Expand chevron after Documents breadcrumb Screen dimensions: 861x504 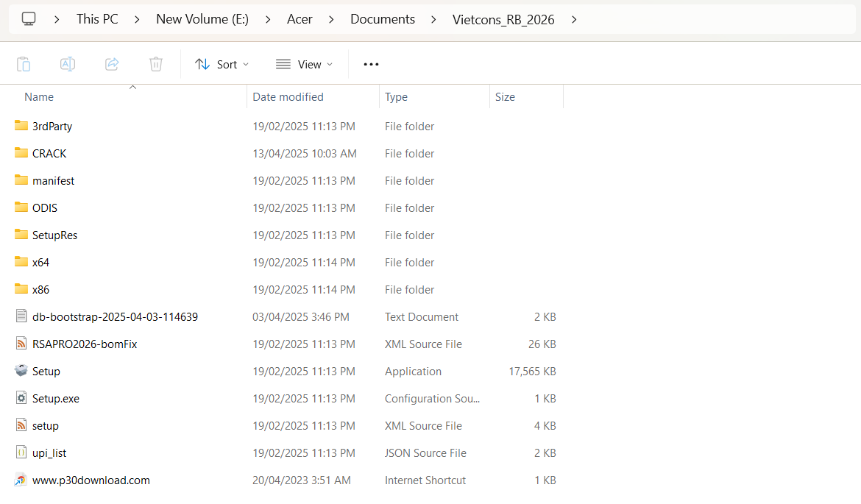(x=433, y=19)
